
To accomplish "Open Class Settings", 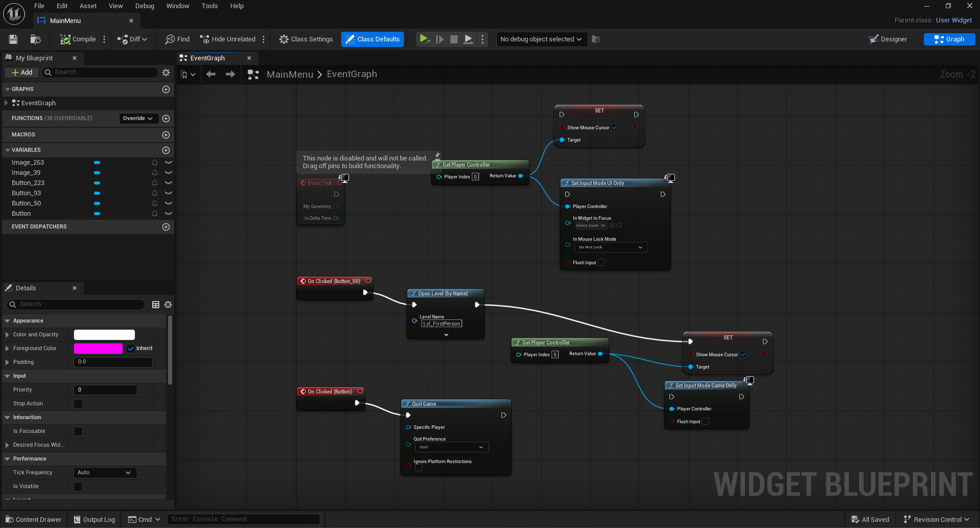I will (x=305, y=39).
